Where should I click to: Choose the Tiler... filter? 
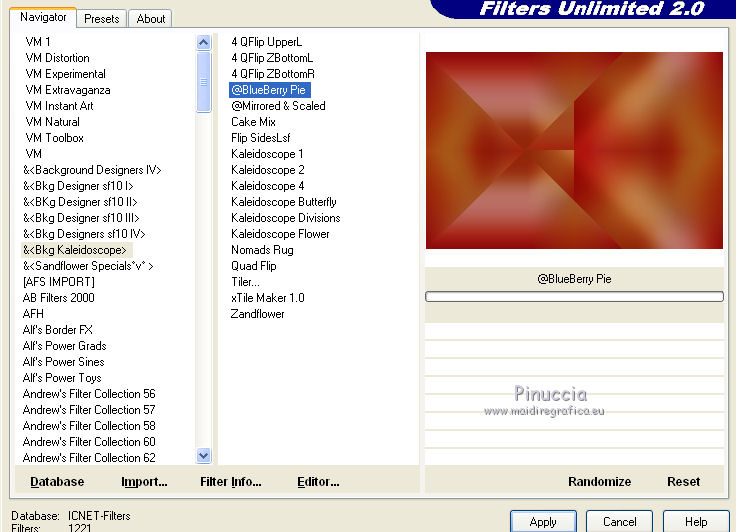(x=245, y=281)
